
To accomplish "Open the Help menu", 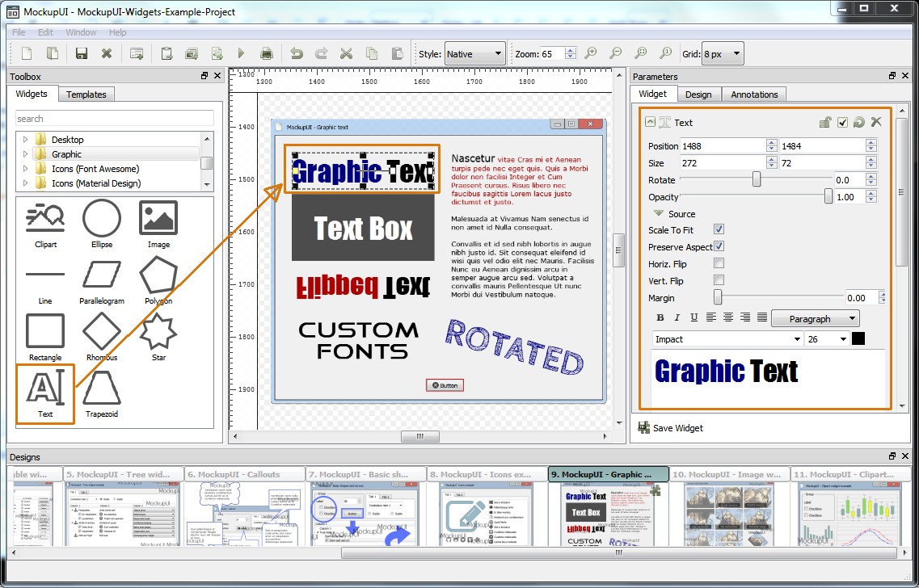I will (x=117, y=32).
